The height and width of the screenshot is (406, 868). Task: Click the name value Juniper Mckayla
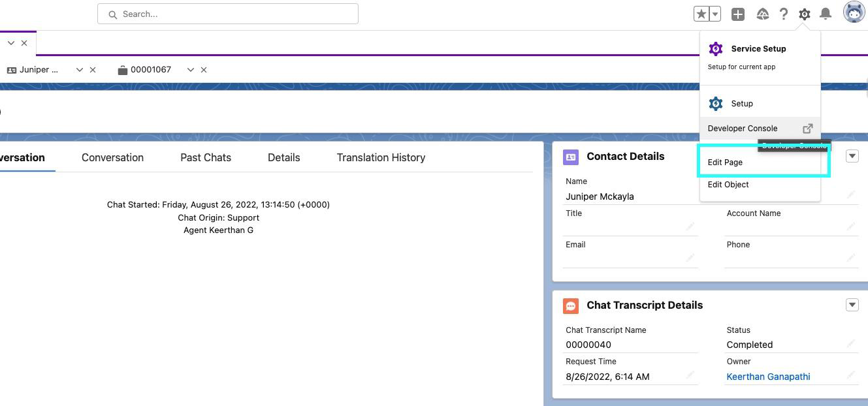point(600,196)
